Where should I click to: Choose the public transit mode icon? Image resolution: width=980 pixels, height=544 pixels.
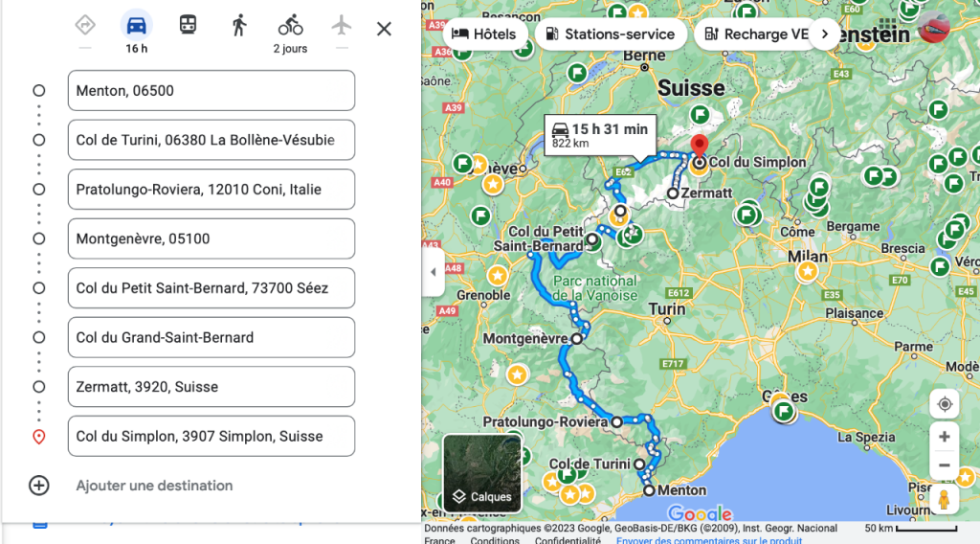point(189,26)
